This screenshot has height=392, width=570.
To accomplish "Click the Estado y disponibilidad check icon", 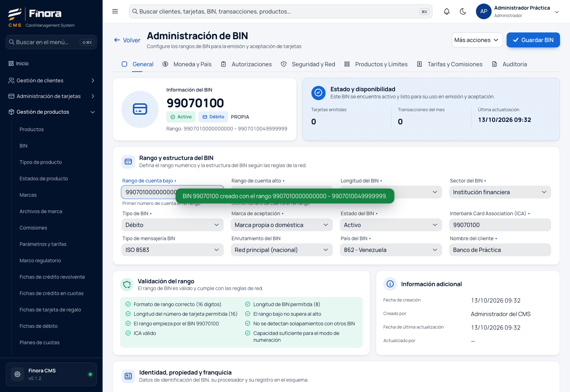I will point(318,93).
